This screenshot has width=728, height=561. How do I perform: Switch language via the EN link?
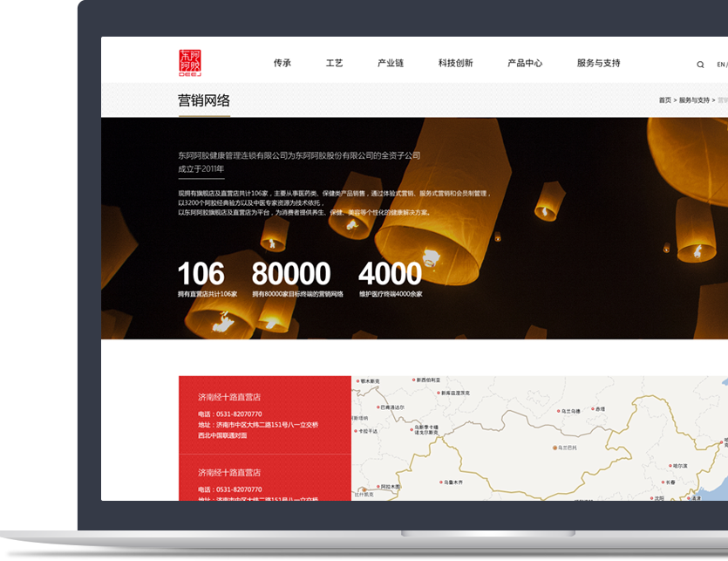(x=720, y=65)
